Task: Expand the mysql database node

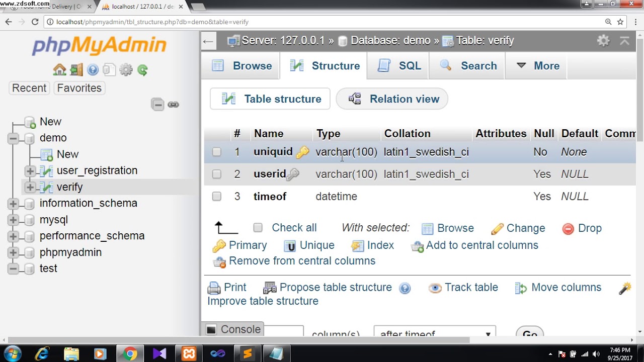Action: point(13,220)
